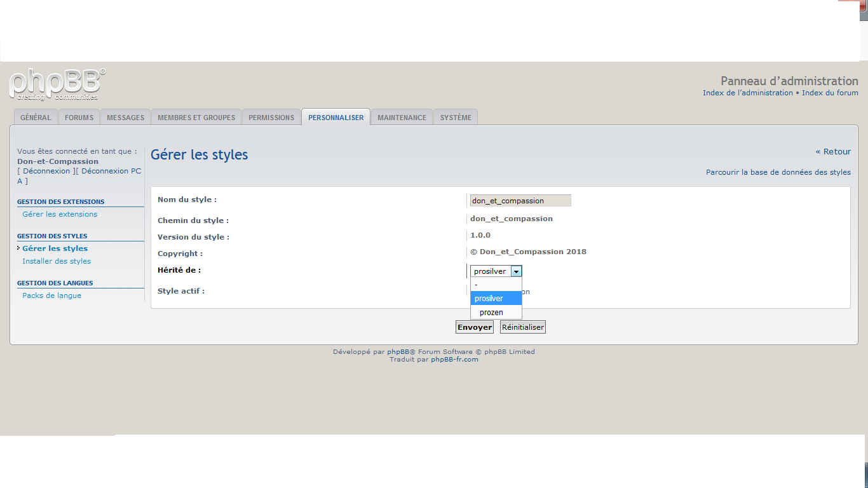The width and height of the screenshot is (868, 488).
Task: Click the Style actif label
Action: click(x=181, y=291)
